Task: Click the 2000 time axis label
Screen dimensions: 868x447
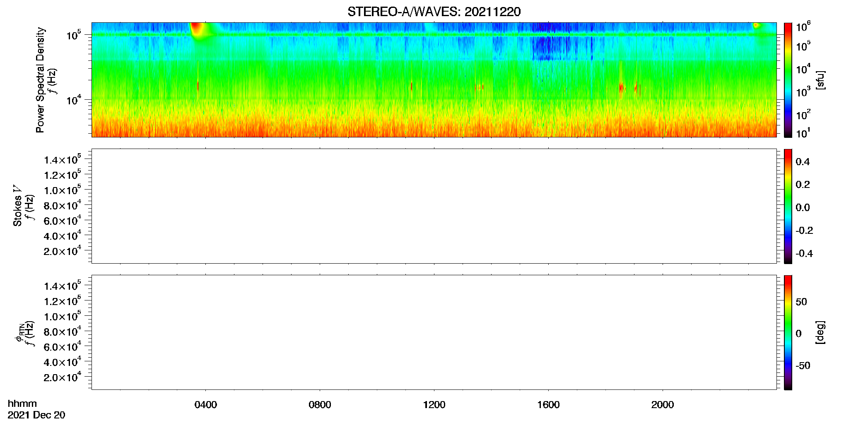Action: 663,405
